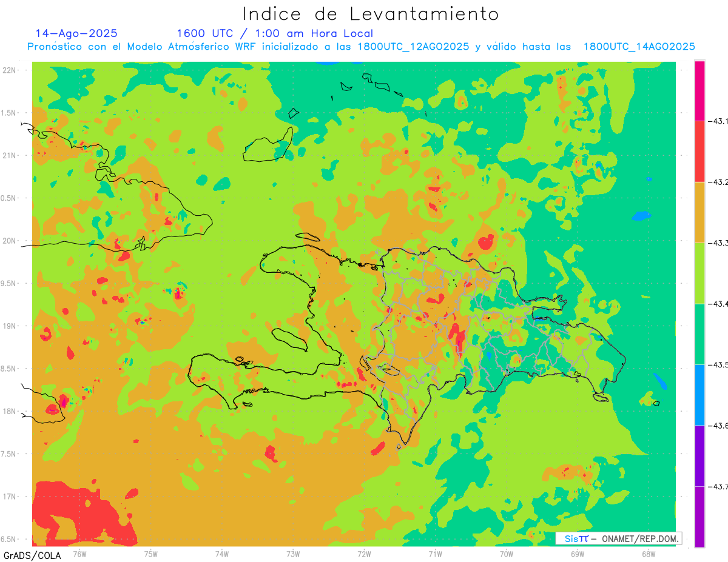Click the longitude label "72W"
Screen dimensions: 728x562
point(364,554)
